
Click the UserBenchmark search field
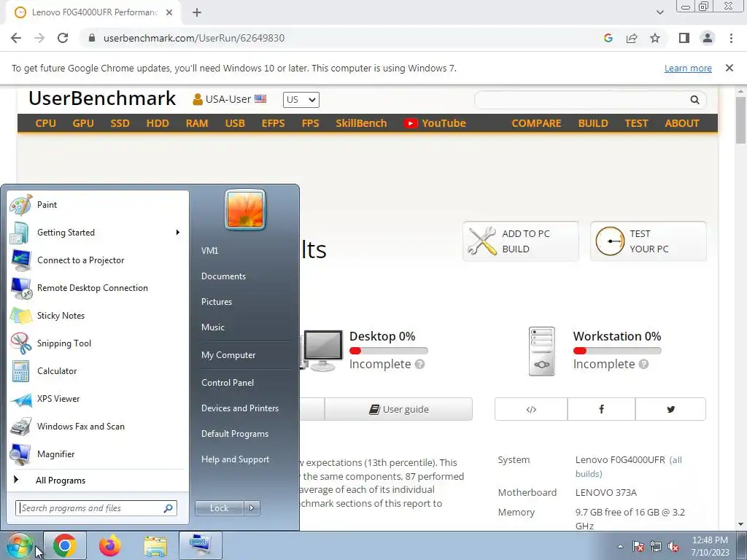(x=581, y=99)
